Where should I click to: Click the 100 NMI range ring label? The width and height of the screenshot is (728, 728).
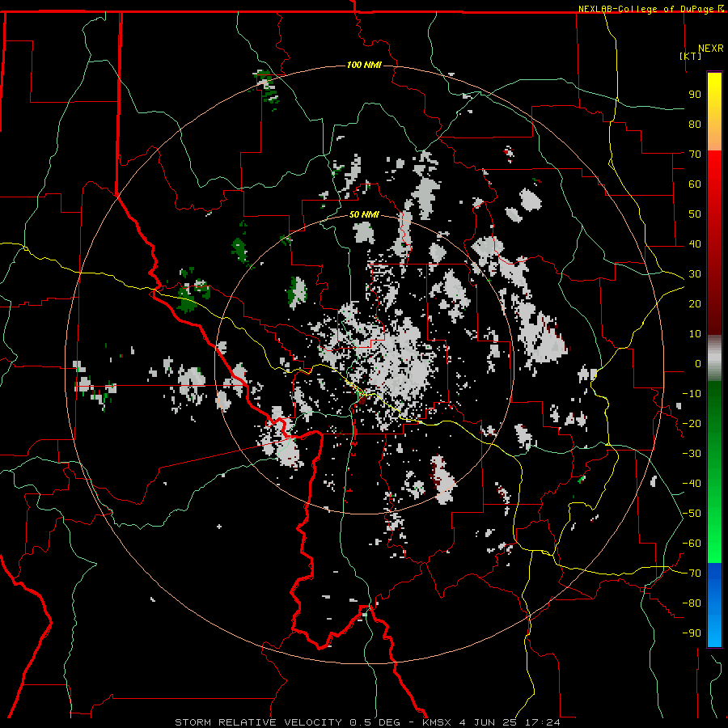point(364,65)
